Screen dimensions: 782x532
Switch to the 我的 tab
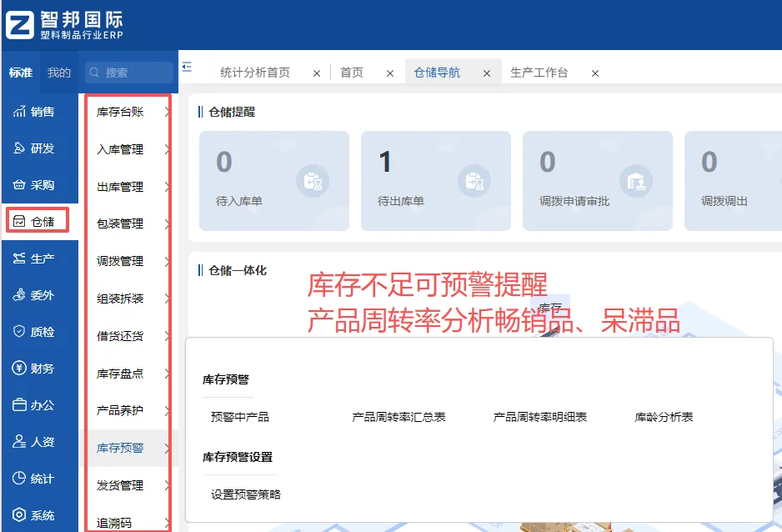[58, 72]
